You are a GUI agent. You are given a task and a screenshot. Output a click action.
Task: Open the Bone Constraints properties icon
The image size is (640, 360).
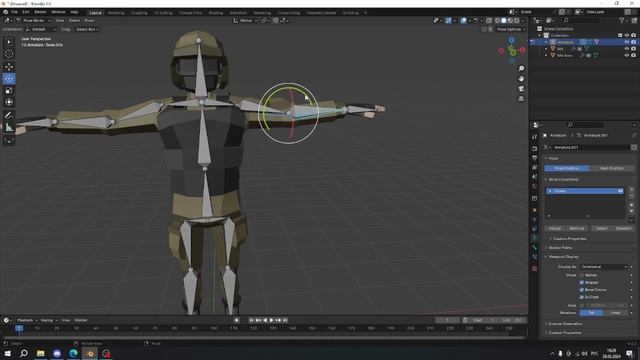pyautogui.click(x=535, y=257)
